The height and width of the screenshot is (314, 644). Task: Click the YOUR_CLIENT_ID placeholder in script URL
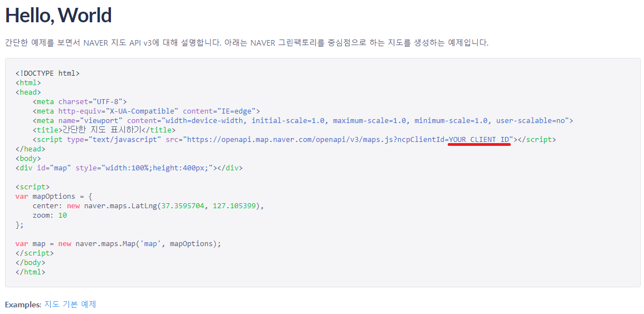(479, 140)
